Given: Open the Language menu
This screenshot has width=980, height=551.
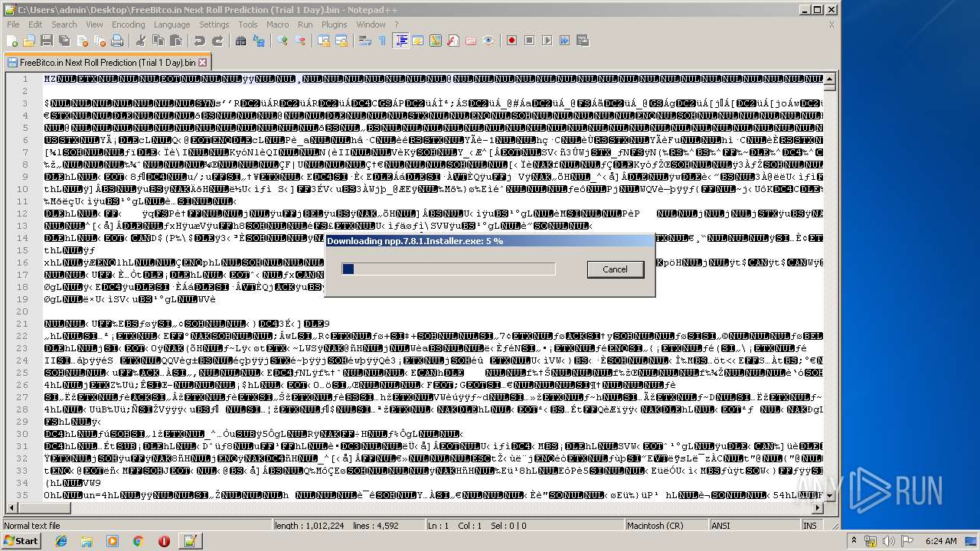Looking at the screenshot, I should (x=171, y=24).
